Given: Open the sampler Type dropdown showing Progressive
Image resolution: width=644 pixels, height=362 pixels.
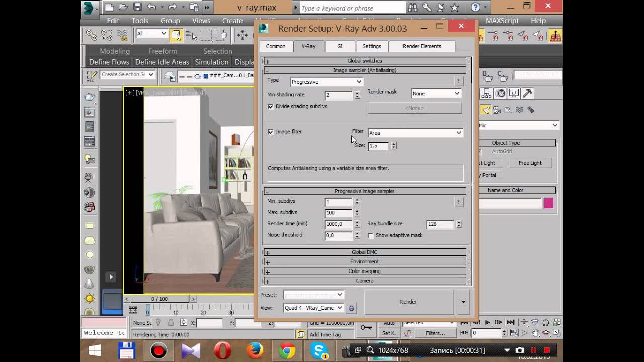Looking at the screenshot, I should coord(327,82).
